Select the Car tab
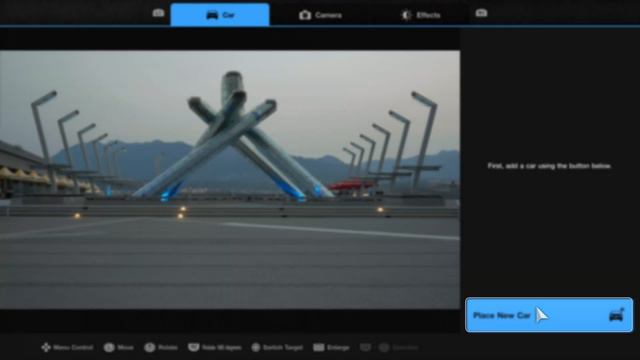The image size is (640, 360). [220, 15]
